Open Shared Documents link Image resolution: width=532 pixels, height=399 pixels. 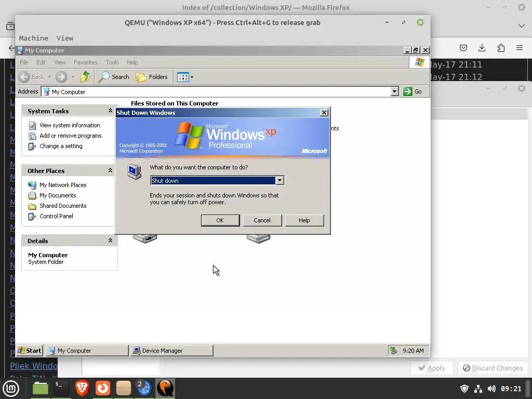(63, 206)
